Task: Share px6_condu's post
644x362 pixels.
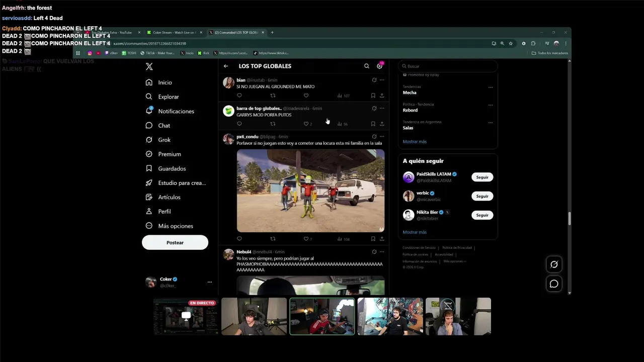Action: click(x=382, y=239)
